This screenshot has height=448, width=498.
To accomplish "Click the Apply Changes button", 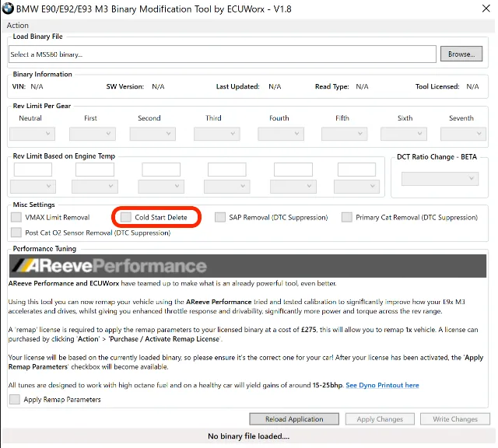I will tap(380, 419).
